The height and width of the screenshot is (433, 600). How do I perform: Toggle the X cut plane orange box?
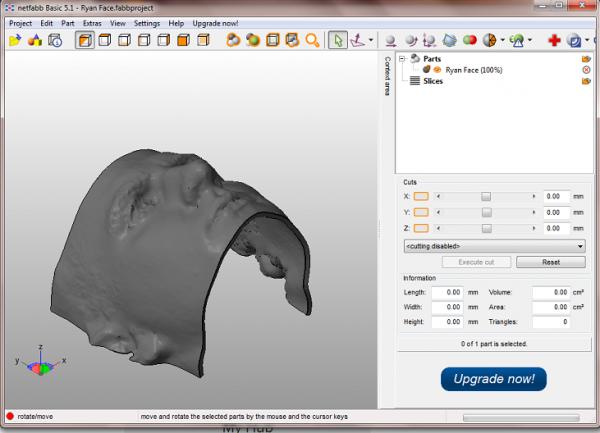click(421, 196)
